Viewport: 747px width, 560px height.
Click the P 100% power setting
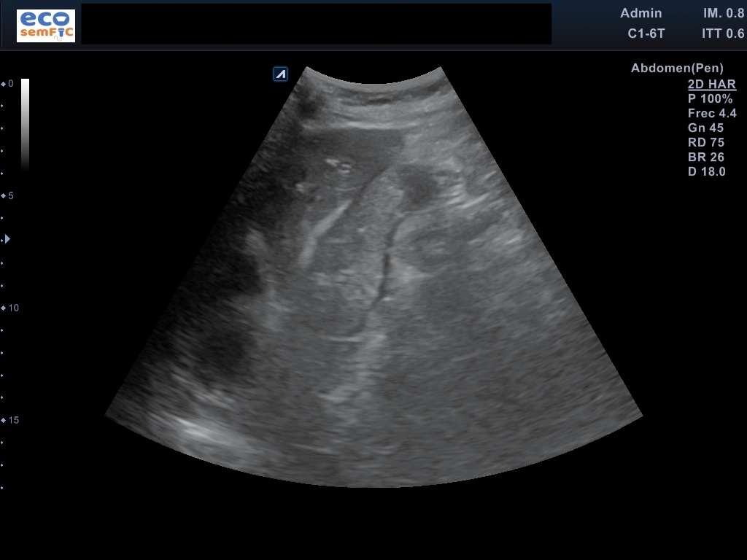point(710,99)
